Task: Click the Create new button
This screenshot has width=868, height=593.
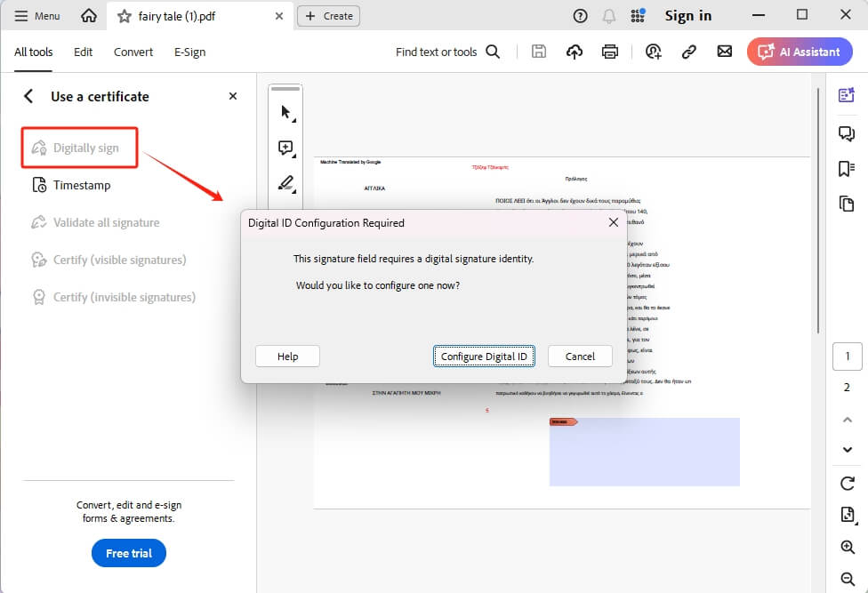Action: [329, 16]
